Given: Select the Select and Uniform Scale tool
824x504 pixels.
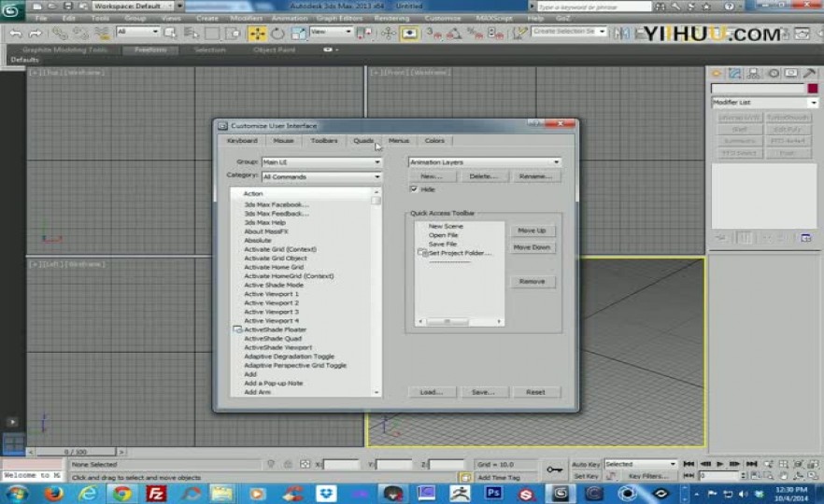Looking at the screenshot, I should click(298, 34).
